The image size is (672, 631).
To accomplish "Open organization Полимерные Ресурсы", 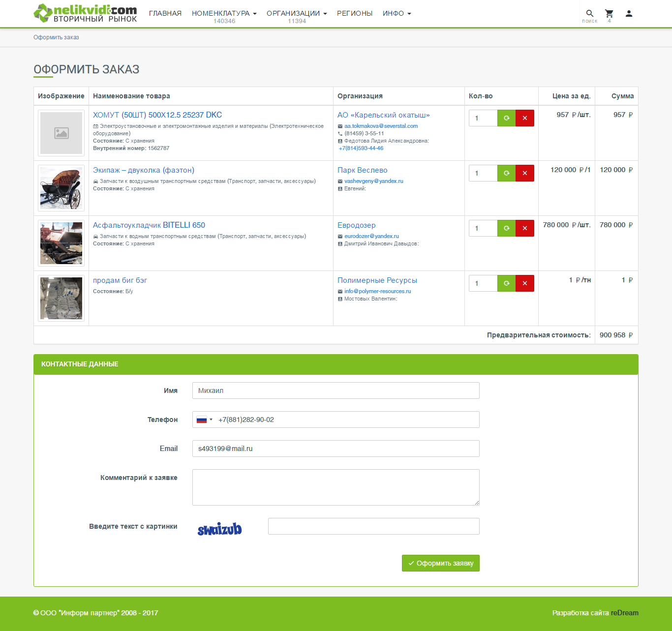I will (x=377, y=280).
